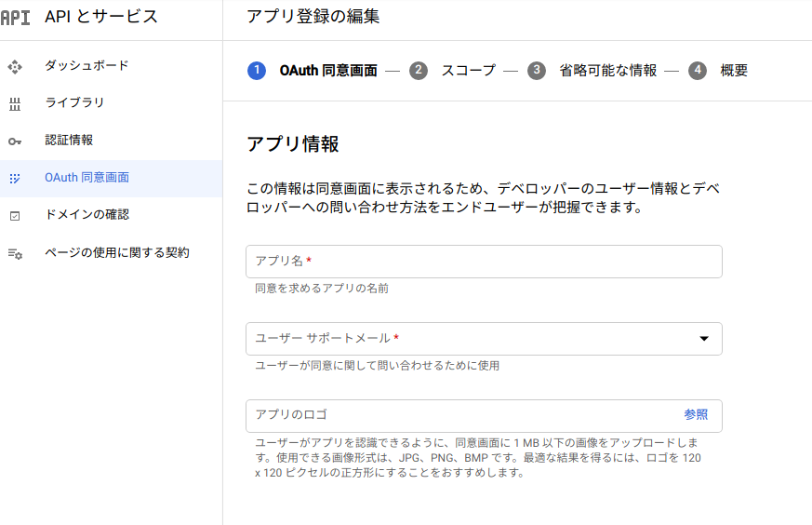The height and width of the screenshot is (525, 812).
Task: Select the OAuth 同意画面 step label
Action: tap(328, 71)
